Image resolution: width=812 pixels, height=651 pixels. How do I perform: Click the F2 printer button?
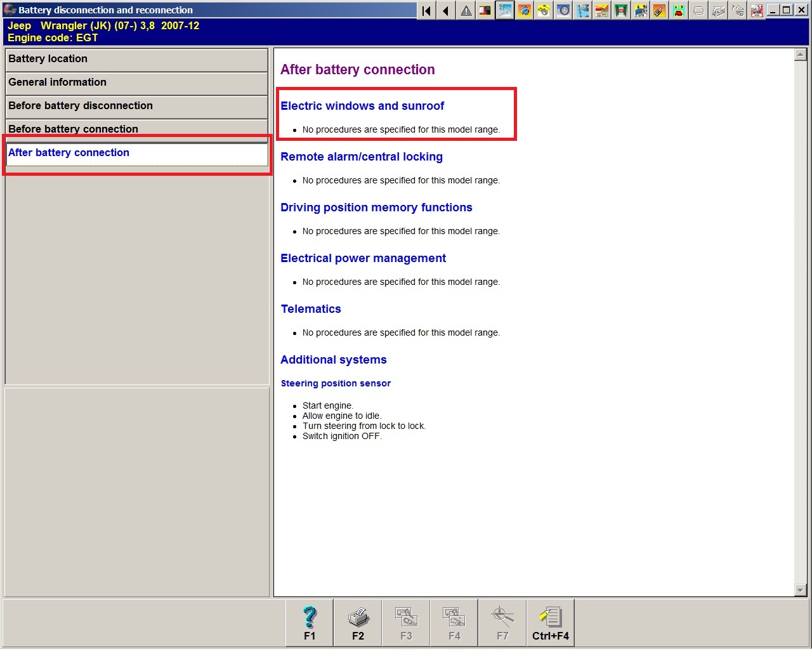coord(358,623)
